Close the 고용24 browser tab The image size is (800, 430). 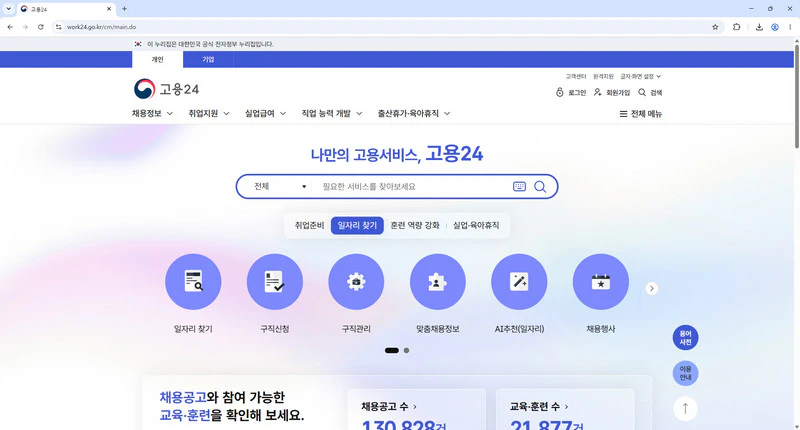coord(109,9)
